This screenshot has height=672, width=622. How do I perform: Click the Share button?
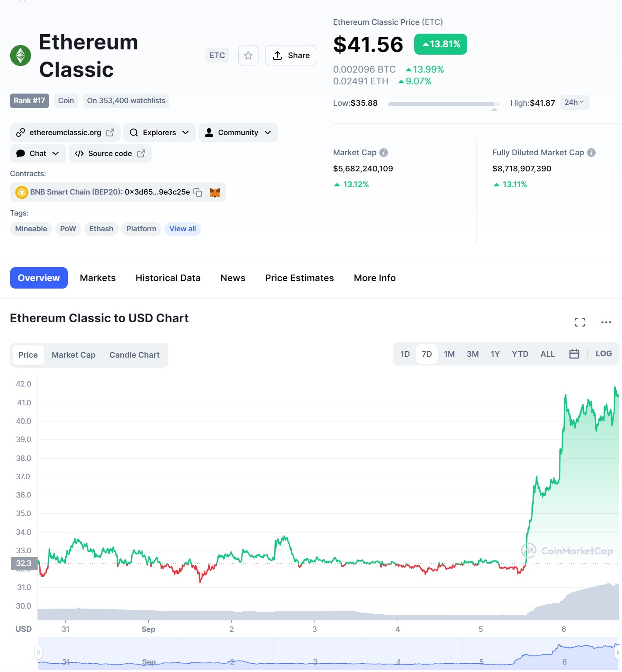tap(291, 56)
